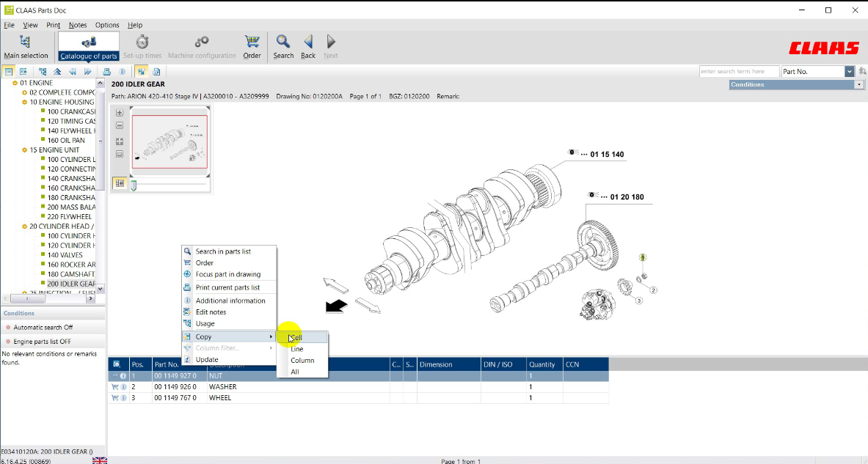Click part number 00 1149 767 0
The width and height of the screenshot is (868, 464).
click(x=175, y=398)
